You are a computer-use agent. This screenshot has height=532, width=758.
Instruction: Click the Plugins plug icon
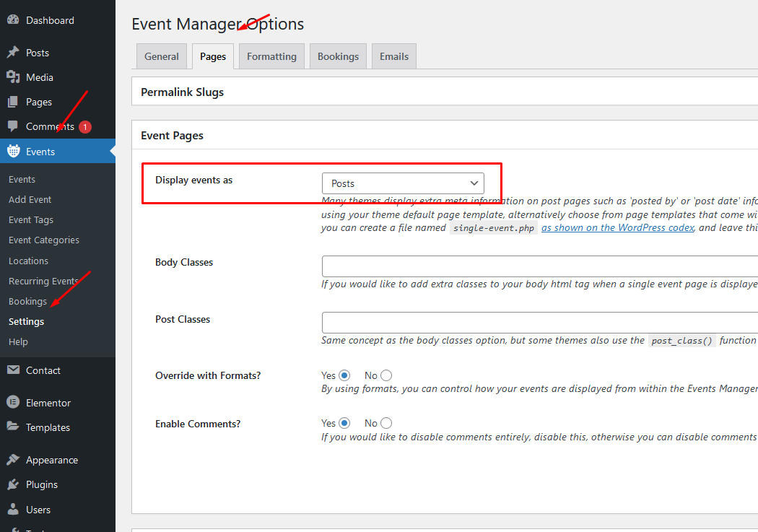click(13, 484)
